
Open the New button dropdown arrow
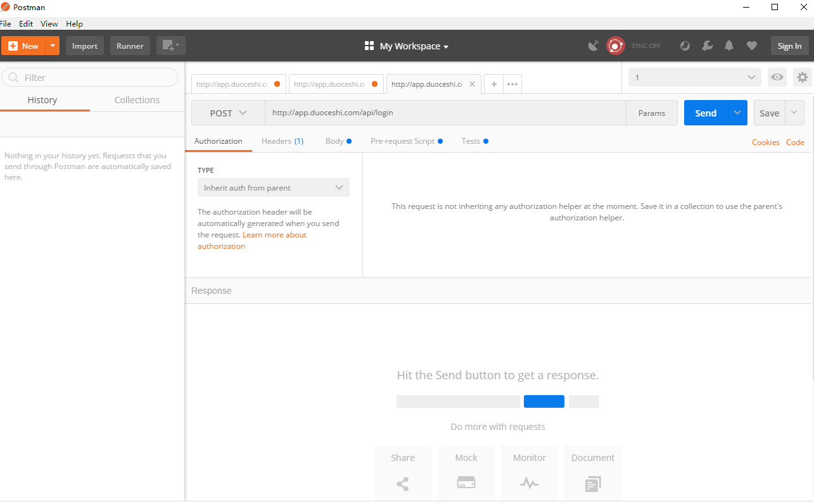coord(53,46)
